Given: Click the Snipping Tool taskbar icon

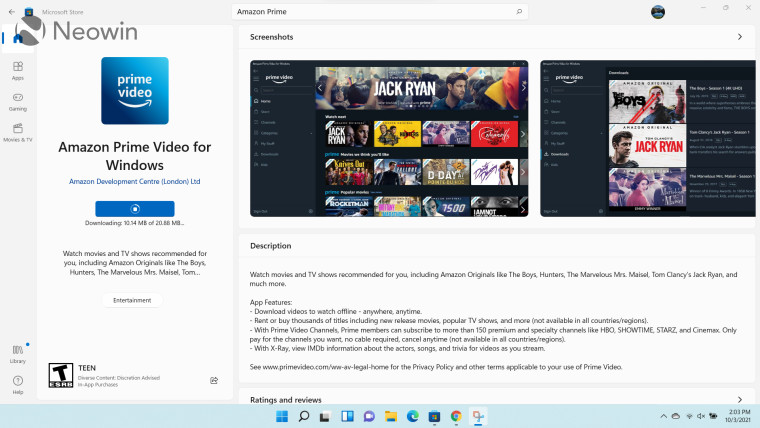Looking at the screenshot, I should coord(478,416).
